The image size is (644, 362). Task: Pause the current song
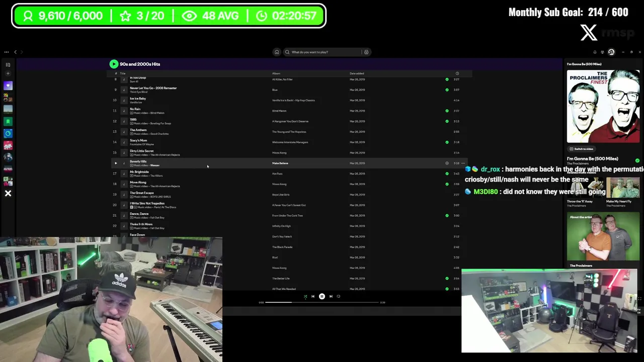pyautogui.click(x=322, y=296)
